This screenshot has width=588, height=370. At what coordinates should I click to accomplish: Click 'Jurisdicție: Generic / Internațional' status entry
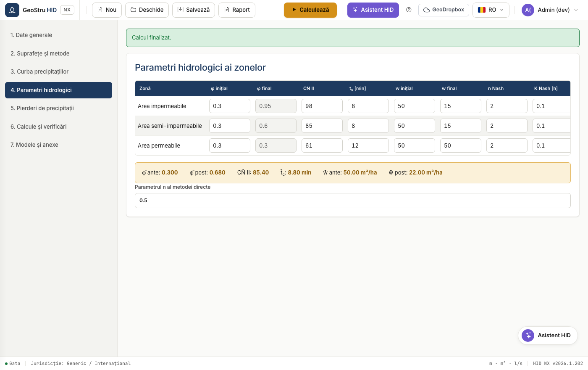[x=81, y=363]
